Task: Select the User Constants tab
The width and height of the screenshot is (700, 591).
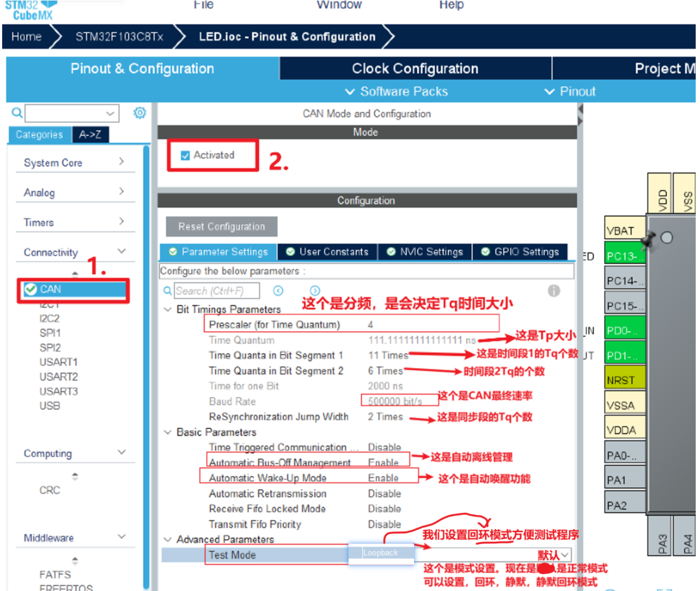Action: click(327, 252)
